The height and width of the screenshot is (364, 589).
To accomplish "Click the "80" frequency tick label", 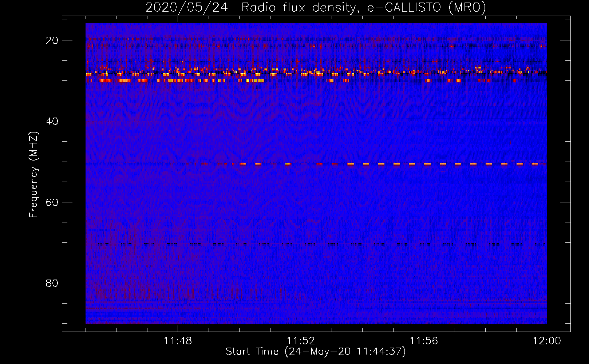I will (52, 283).
